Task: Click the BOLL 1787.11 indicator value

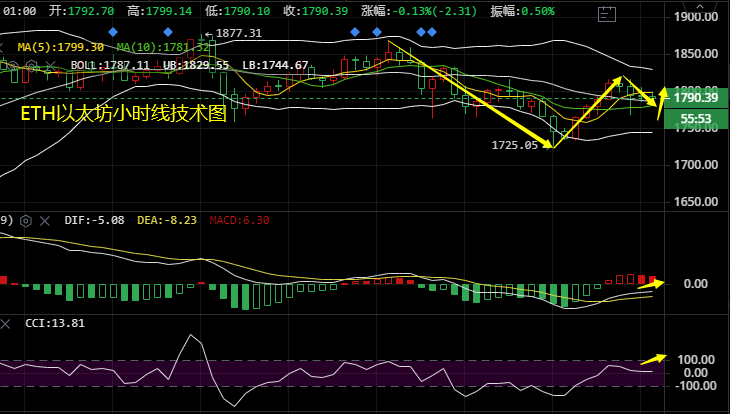Action: coord(109,65)
